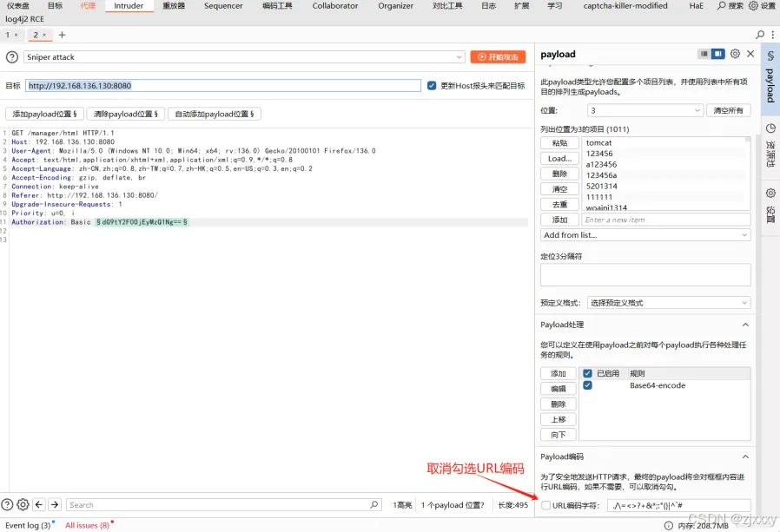This screenshot has height=532, width=780.
Task: Open the payload panel settings gear icon
Action: point(735,54)
